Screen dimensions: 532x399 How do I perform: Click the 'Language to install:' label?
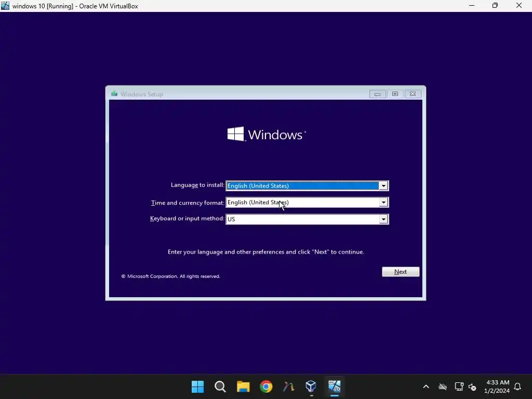click(197, 185)
